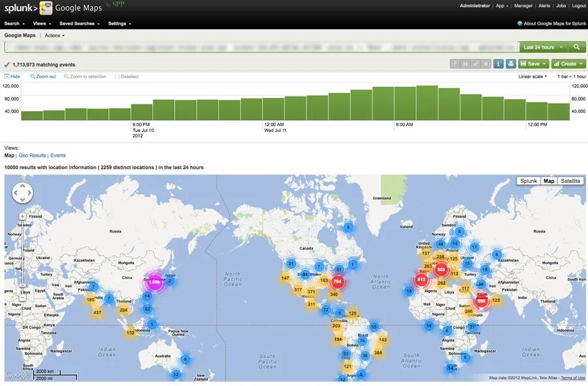Open the Settings menu
Screen dimensions: 588x386
[120, 24]
